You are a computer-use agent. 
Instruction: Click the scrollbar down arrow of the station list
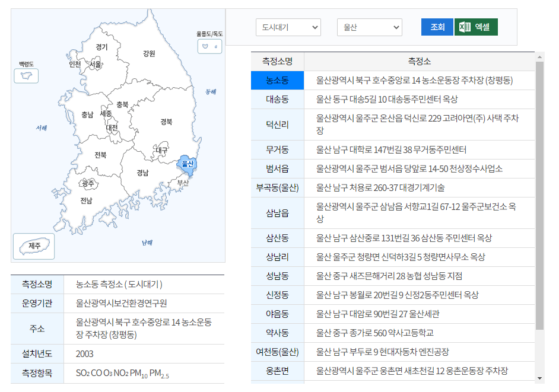coord(540,378)
